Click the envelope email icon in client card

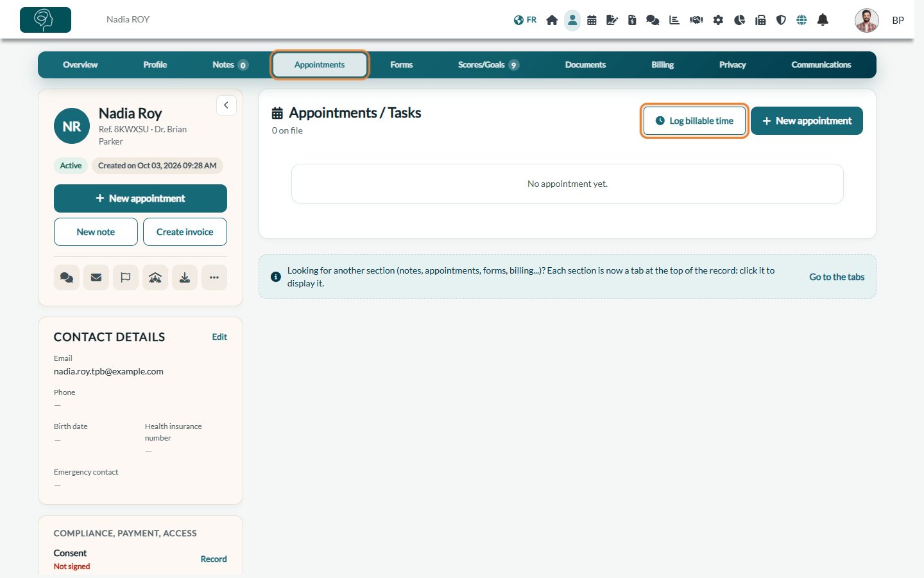click(96, 277)
